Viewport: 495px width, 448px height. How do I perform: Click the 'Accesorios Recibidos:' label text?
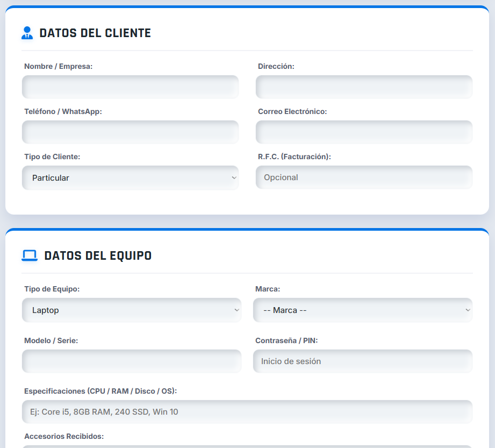pos(64,436)
